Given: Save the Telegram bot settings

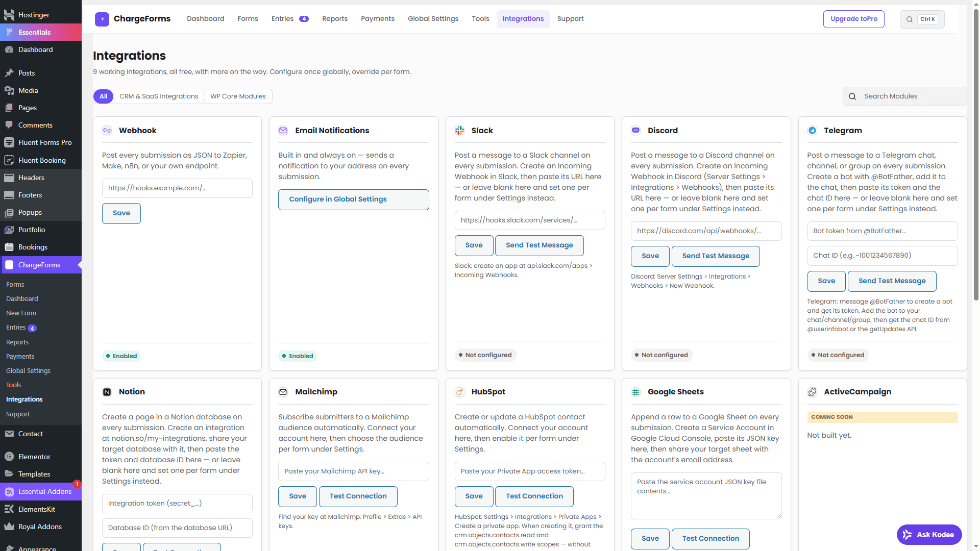Looking at the screenshot, I should pos(826,281).
